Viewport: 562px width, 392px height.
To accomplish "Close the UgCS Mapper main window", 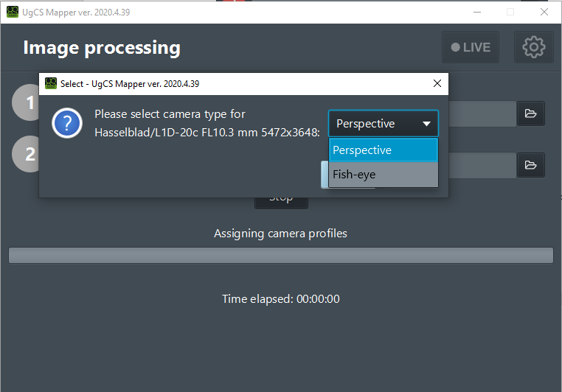I will pyautogui.click(x=544, y=13).
